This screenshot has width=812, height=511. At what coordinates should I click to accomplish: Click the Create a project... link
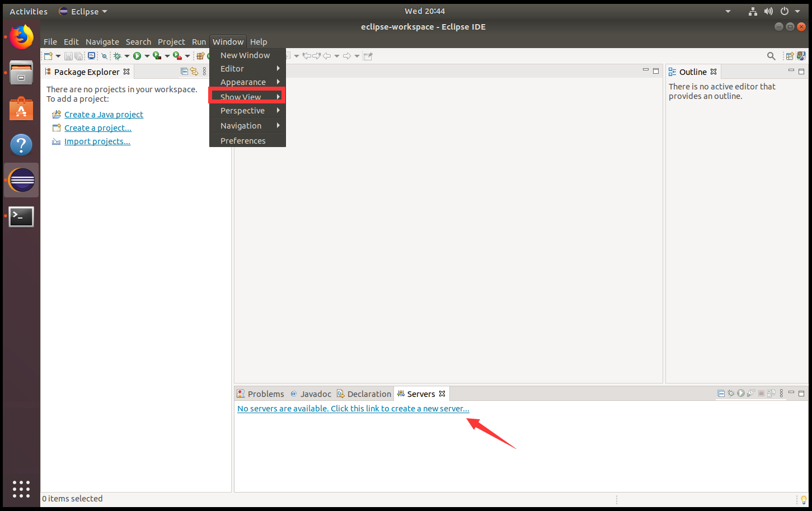pos(98,127)
